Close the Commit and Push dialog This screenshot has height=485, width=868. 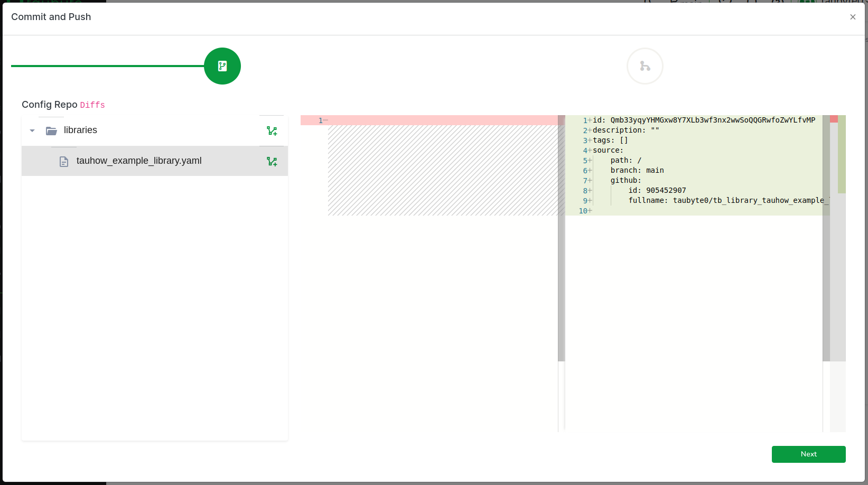point(852,17)
